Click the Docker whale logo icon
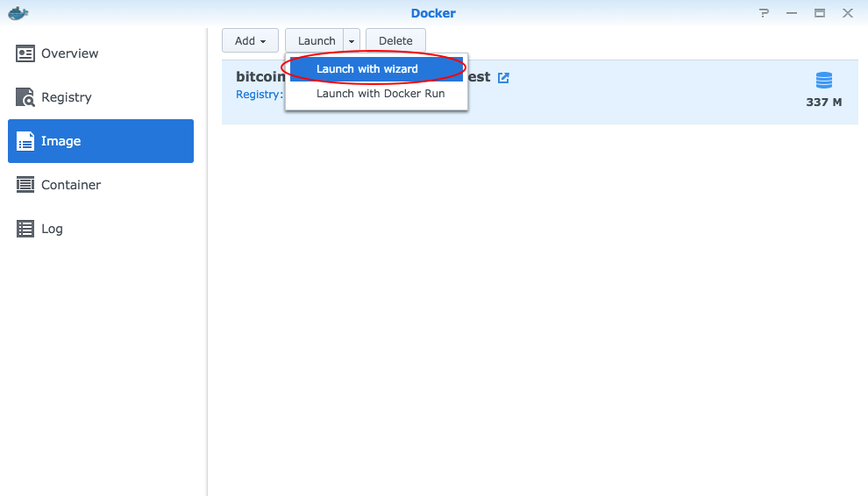Screen dimensions: 868x496 (x=18, y=13)
